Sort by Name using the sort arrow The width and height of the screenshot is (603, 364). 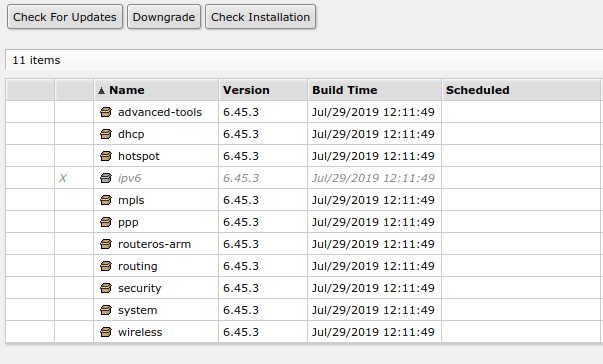101,91
